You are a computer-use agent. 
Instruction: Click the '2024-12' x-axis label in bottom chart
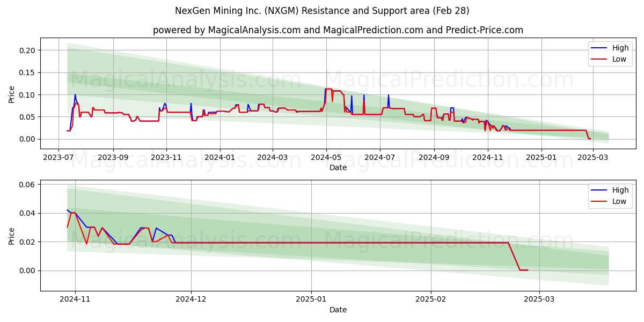coord(191,300)
